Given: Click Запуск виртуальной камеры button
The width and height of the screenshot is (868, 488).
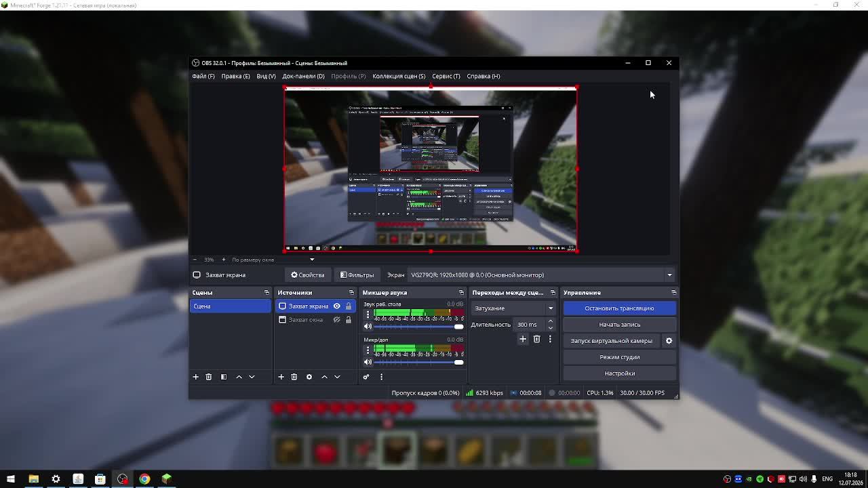Looking at the screenshot, I should tap(611, 341).
